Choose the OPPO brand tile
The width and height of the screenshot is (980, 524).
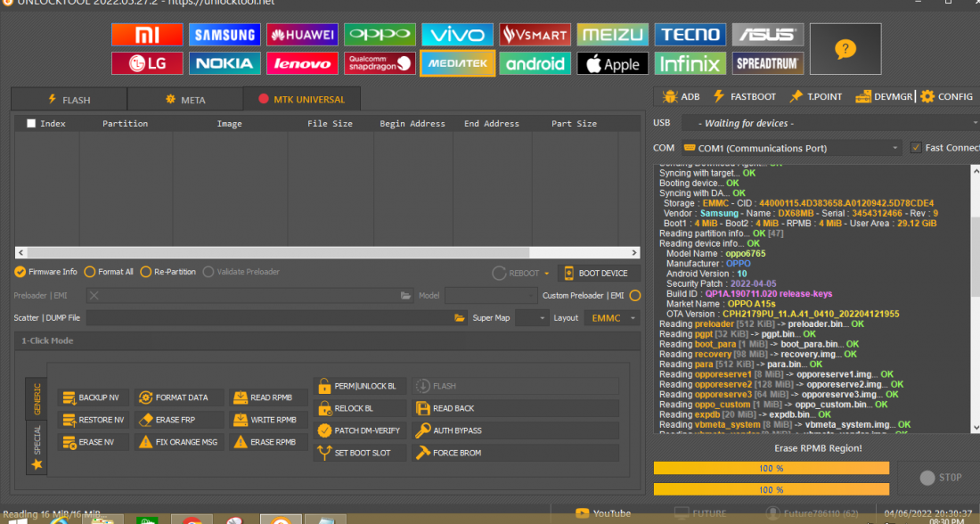click(x=380, y=35)
